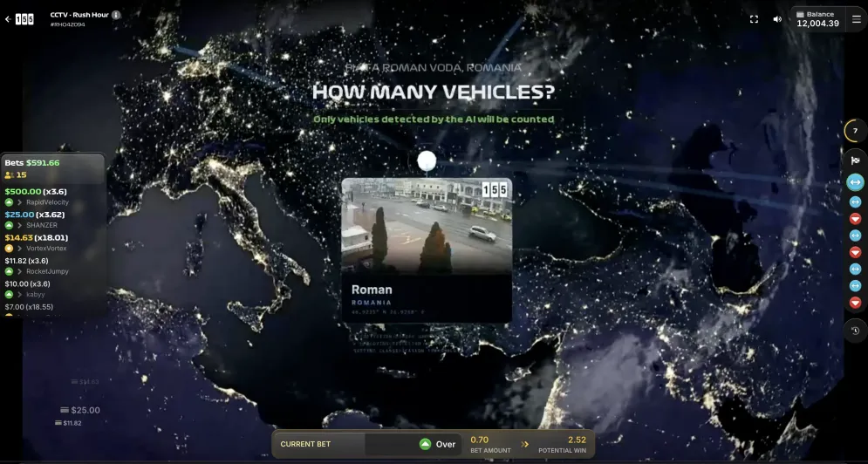Click the #RH042094 round ID

click(x=67, y=25)
